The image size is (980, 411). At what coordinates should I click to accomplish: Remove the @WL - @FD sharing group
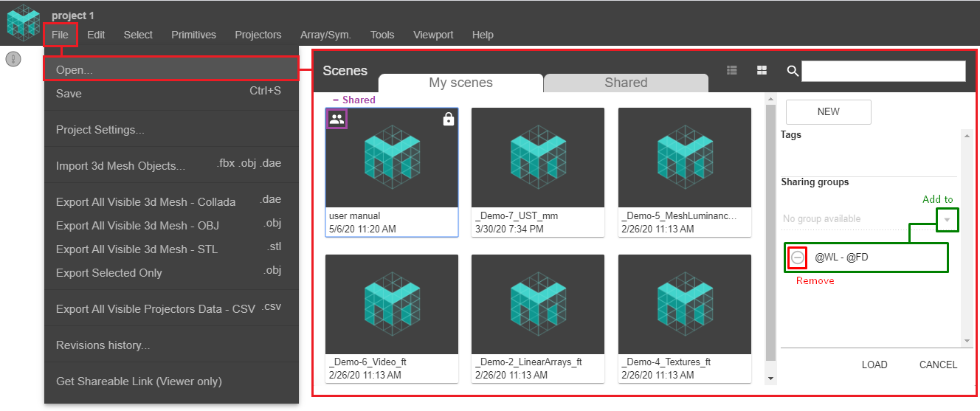tap(798, 258)
